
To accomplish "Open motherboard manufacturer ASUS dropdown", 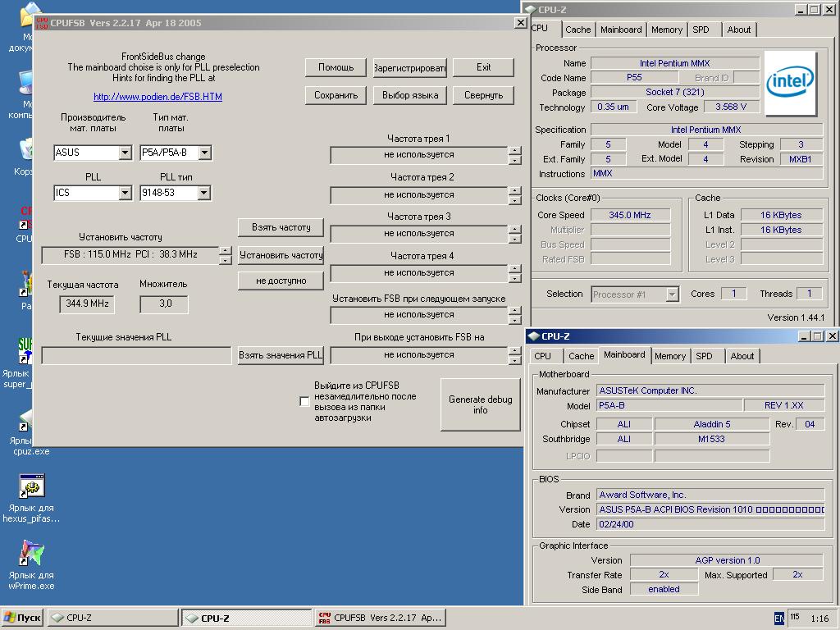I will [126, 153].
